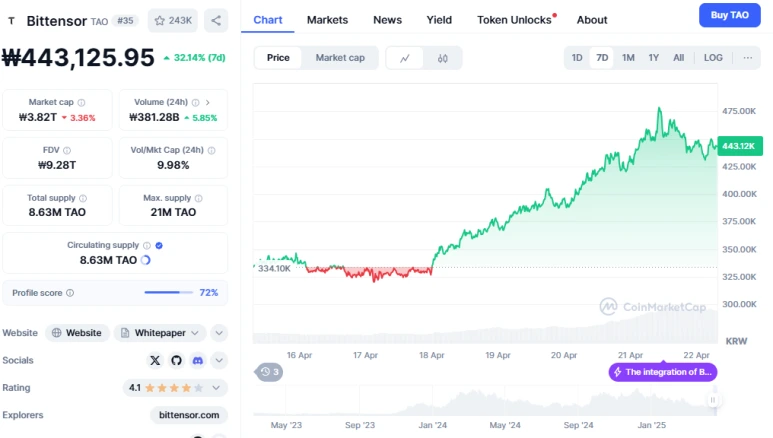Switch chart to candlestick view
The width and height of the screenshot is (773, 438).
point(442,58)
